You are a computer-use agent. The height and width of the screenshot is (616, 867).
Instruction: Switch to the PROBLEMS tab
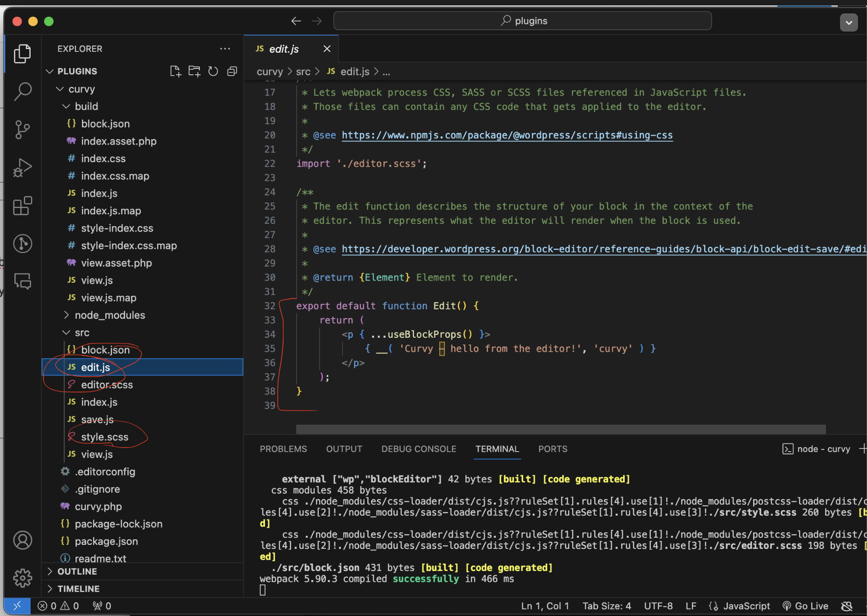coord(283,449)
